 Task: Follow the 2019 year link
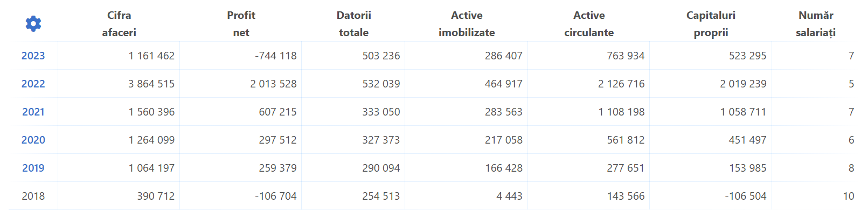(x=33, y=168)
